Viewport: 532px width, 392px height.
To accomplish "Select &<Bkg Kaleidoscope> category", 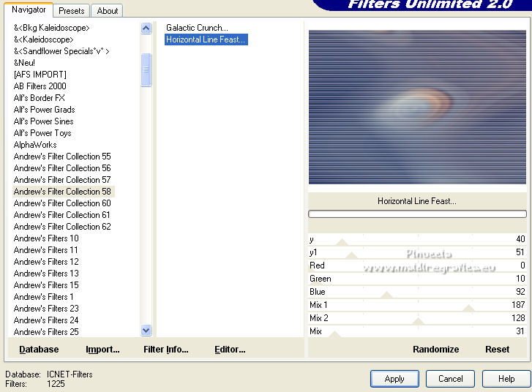I will [51, 28].
